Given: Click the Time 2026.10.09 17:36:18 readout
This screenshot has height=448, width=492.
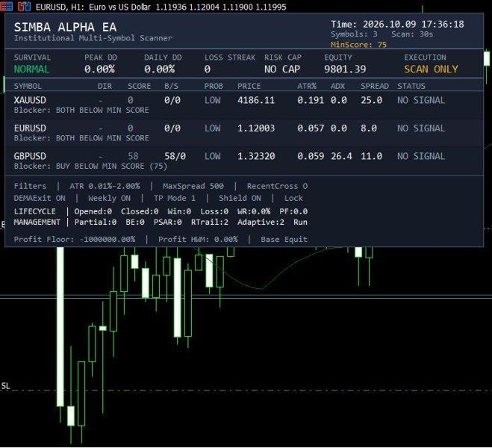Looking at the screenshot, I should click(x=397, y=24).
